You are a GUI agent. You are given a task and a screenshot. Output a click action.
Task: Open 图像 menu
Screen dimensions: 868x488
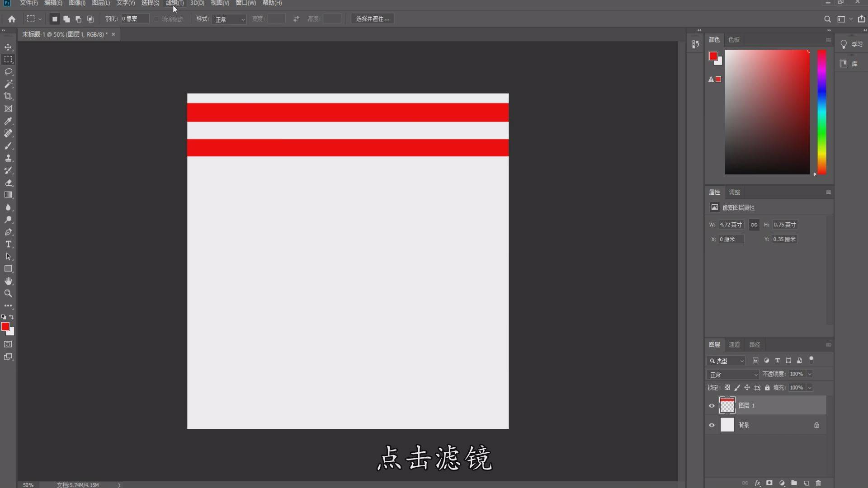coord(75,3)
